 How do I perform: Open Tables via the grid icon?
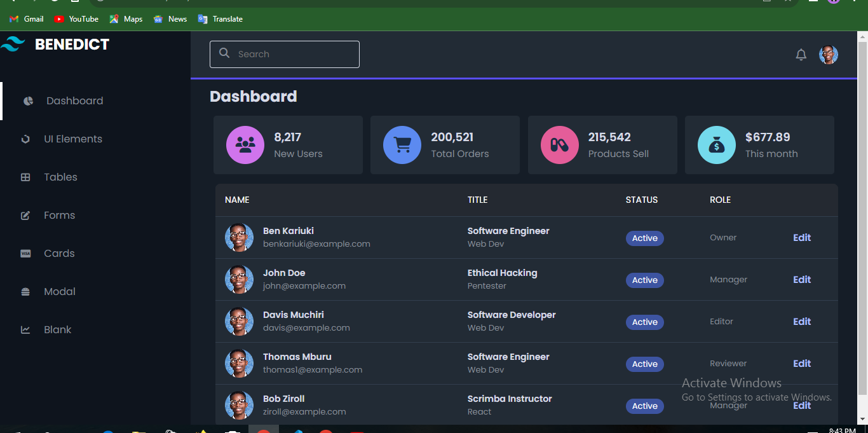point(25,177)
